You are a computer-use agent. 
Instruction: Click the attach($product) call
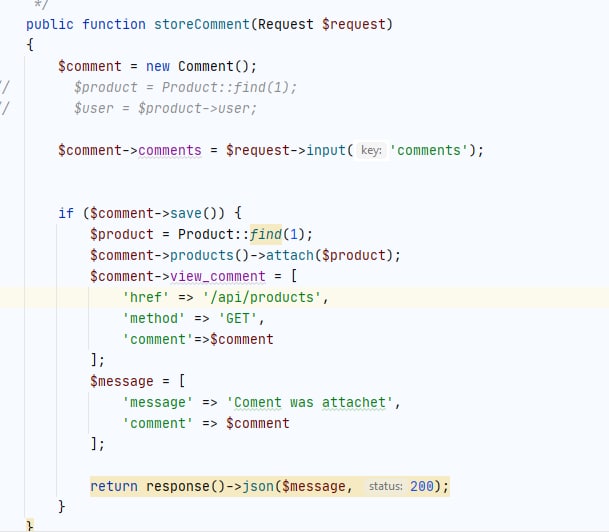coord(329,255)
